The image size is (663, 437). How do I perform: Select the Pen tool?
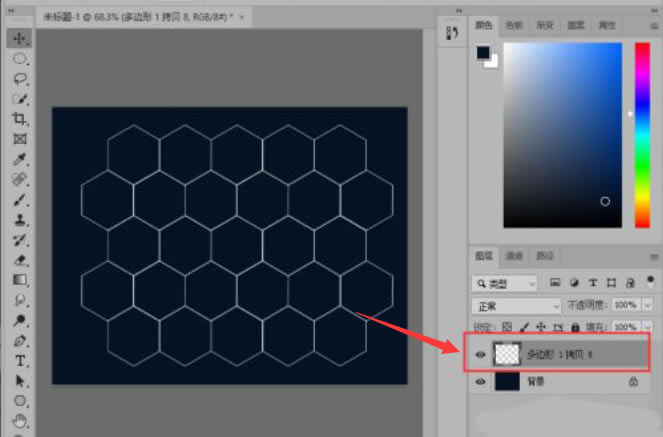tap(19, 341)
